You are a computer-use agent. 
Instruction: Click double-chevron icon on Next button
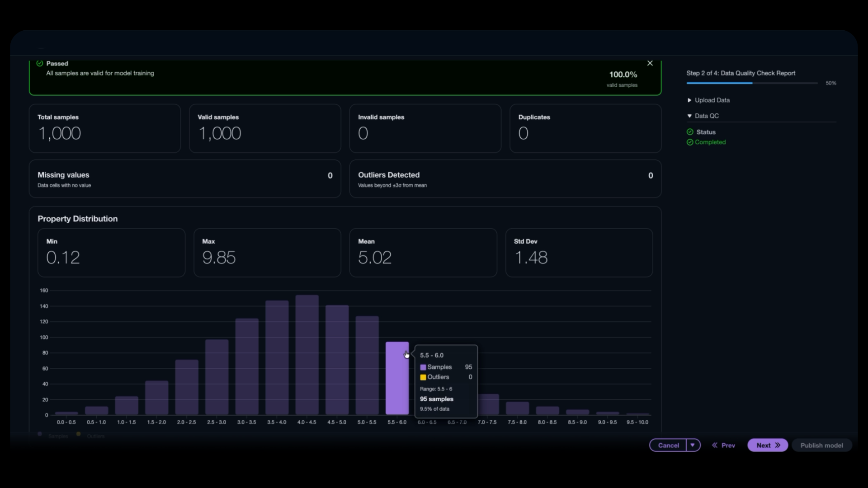[778, 445]
